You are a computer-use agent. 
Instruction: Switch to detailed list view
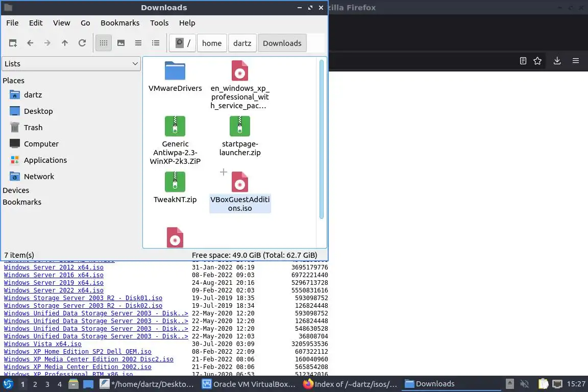(156, 43)
